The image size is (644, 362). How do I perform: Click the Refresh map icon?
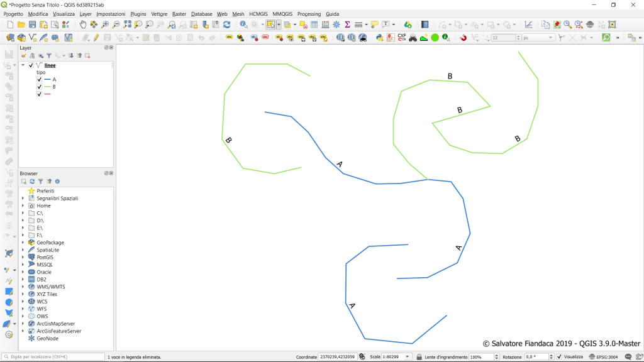[x=226, y=25]
